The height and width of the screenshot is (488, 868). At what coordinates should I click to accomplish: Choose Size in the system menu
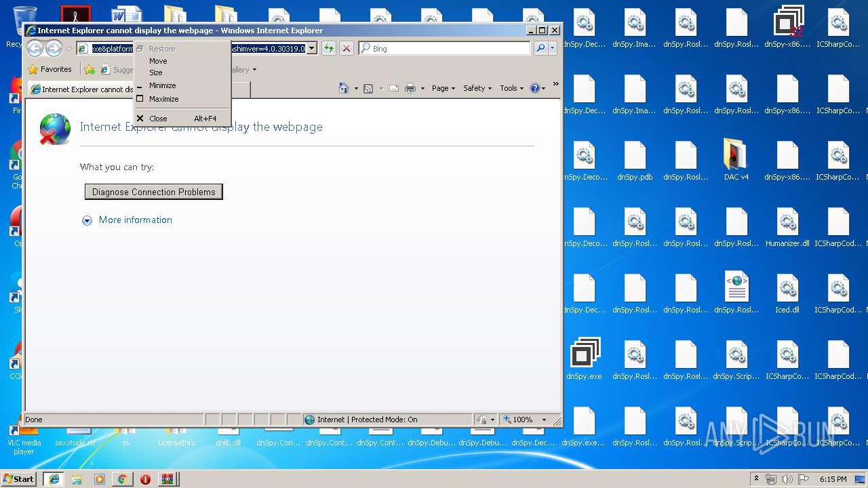182,73
